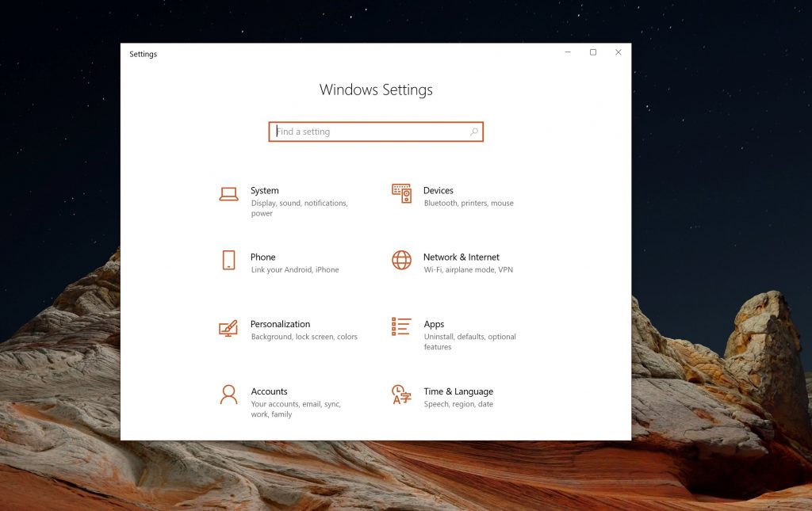This screenshot has width=812, height=511.
Task: Focus the Find a setting box
Action: coord(376,132)
